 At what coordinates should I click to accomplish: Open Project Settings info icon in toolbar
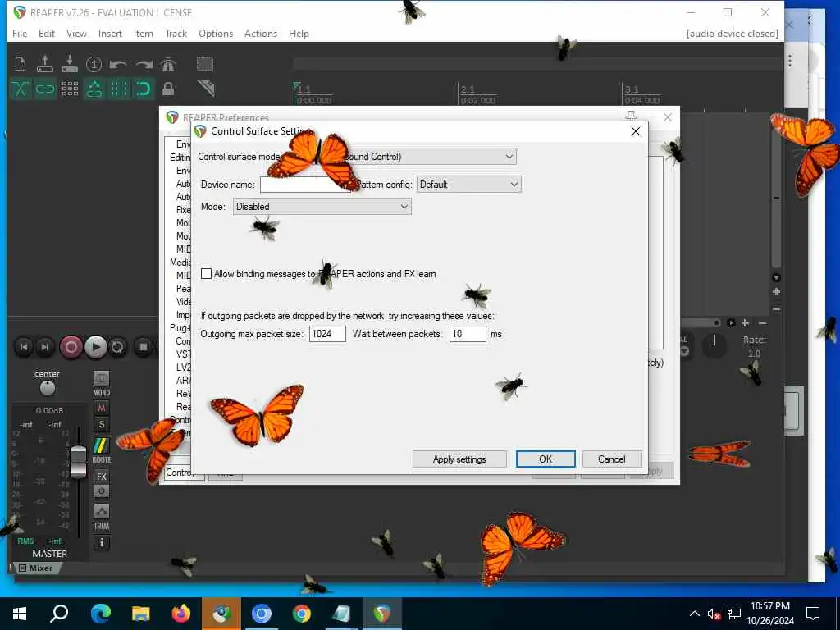tap(94, 64)
